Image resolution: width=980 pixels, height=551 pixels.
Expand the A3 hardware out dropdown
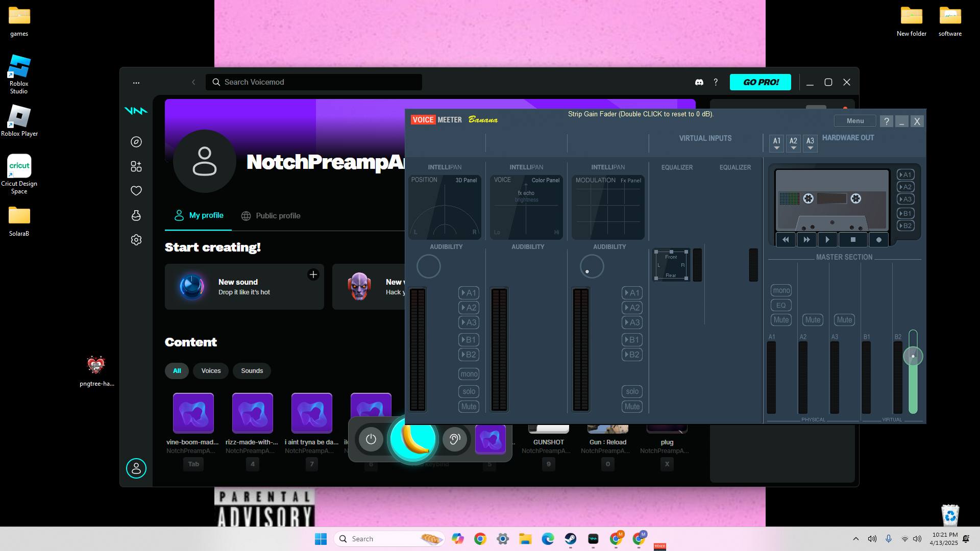click(810, 143)
